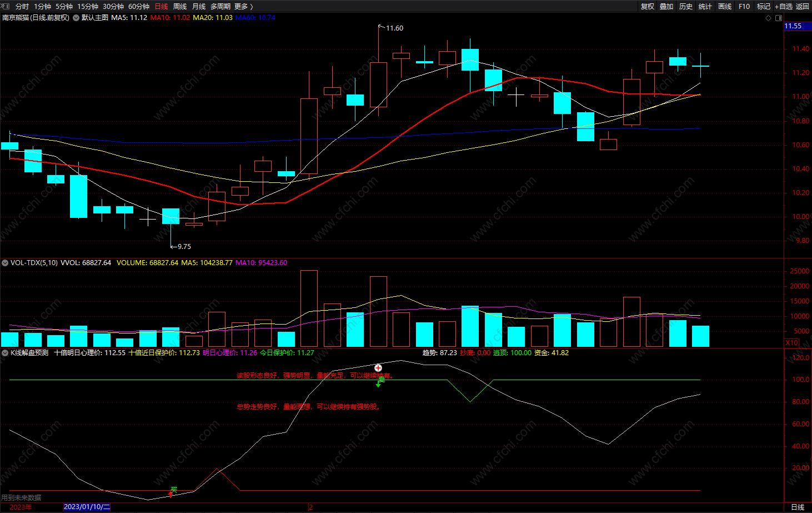The height and width of the screenshot is (513, 812).
Task: Activate the 画线 drawing tool
Action: pos(725,6)
